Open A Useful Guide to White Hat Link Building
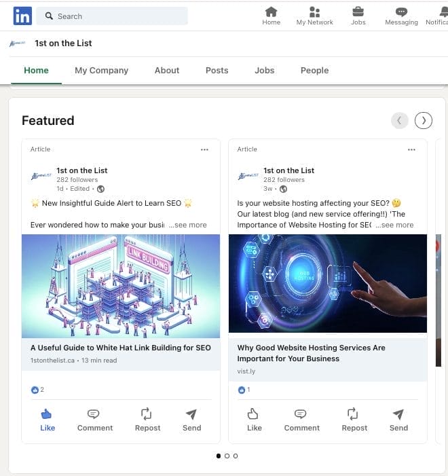The width and height of the screenshot is (448, 476). tap(121, 348)
